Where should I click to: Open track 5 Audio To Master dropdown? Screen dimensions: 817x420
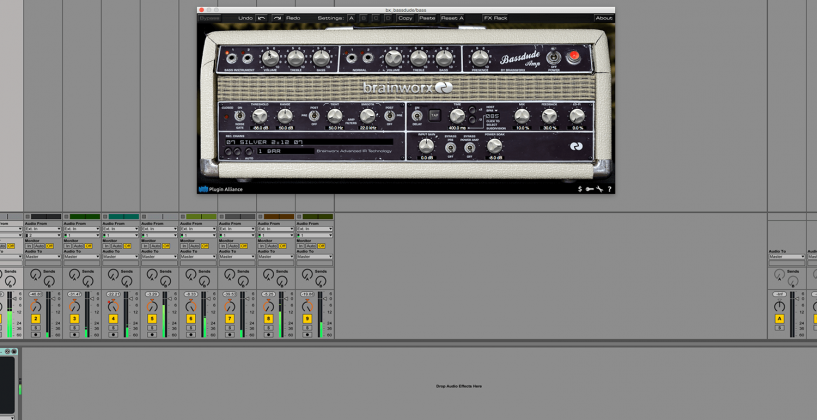pyautogui.click(x=159, y=257)
